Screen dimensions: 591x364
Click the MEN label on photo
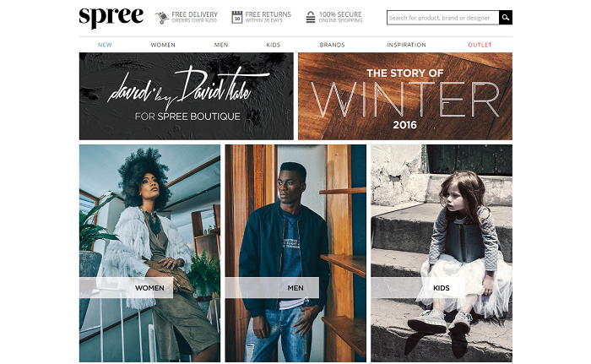click(295, 288)
